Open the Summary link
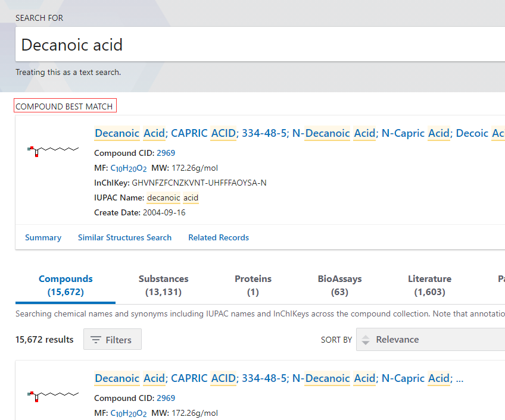The height and width of the screenshot is (420, 505). pyautogui.click(x=43, y=237)
